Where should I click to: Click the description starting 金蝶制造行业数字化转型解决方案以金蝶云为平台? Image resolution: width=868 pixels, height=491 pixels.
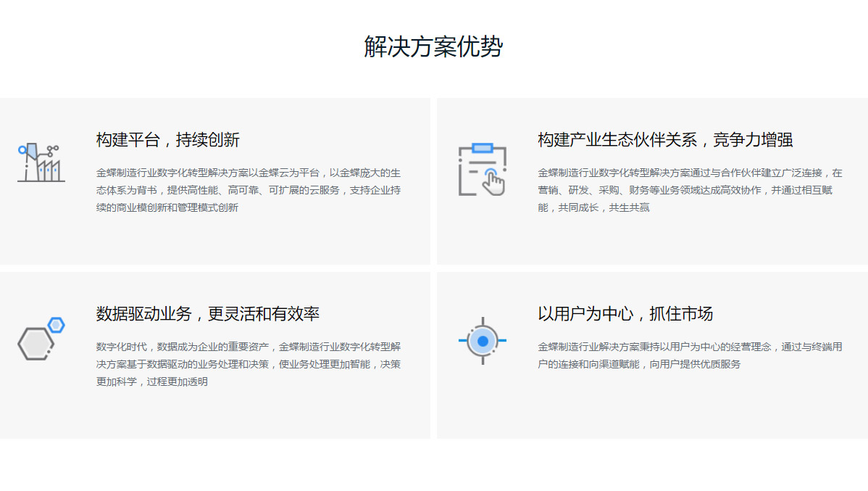(249, 190)
